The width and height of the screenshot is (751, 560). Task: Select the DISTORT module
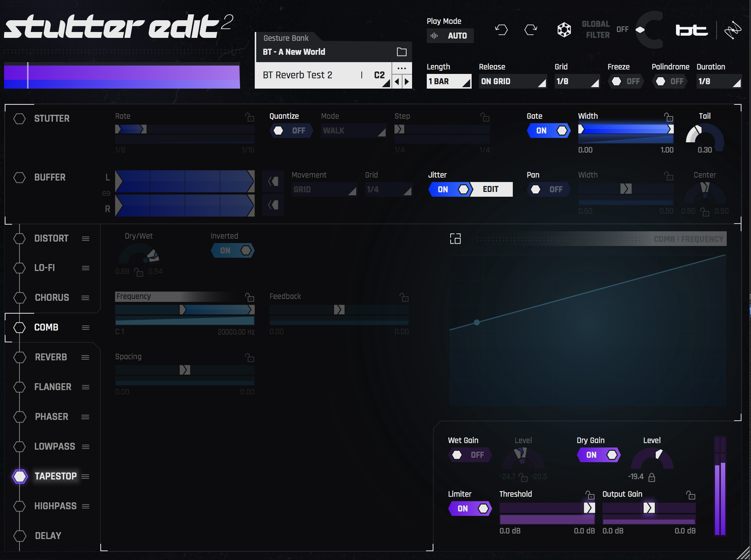[51, 238]
